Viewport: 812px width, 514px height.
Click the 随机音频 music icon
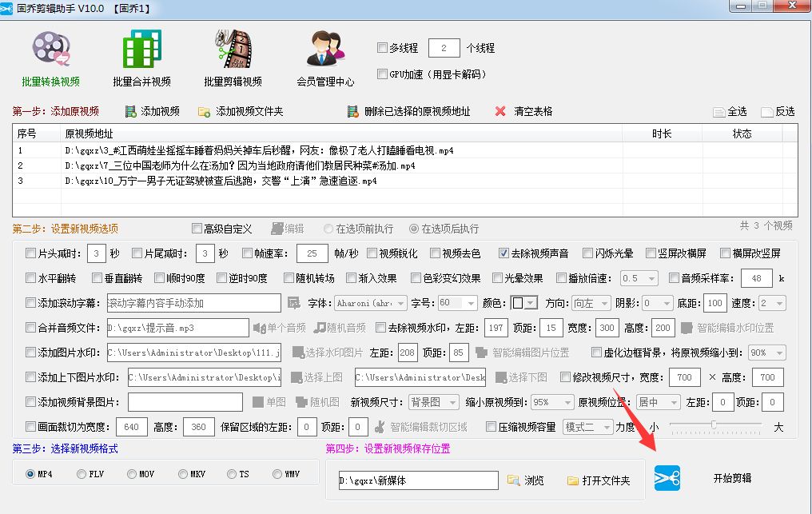point(320,328)
